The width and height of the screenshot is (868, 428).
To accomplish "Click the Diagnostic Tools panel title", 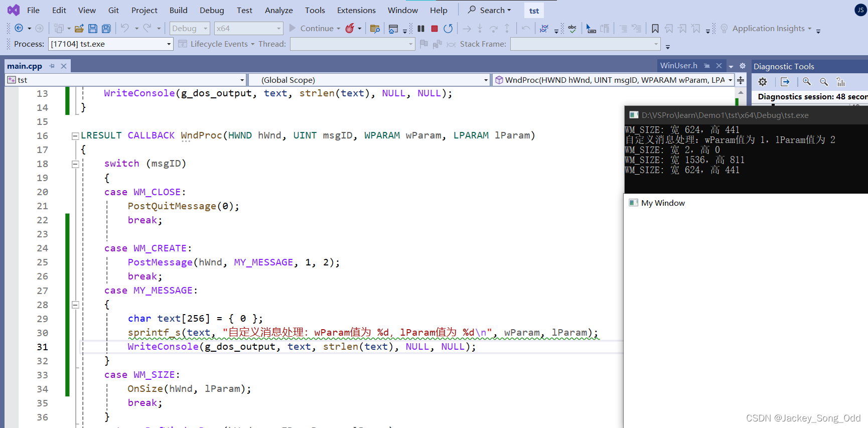I will [784, 66].
